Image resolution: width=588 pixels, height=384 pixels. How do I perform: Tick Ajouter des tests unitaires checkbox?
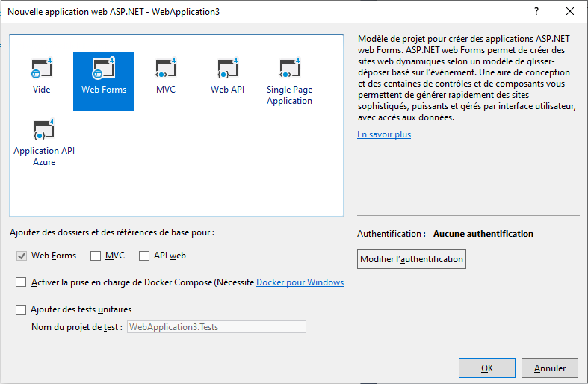(x=21, y=309)
